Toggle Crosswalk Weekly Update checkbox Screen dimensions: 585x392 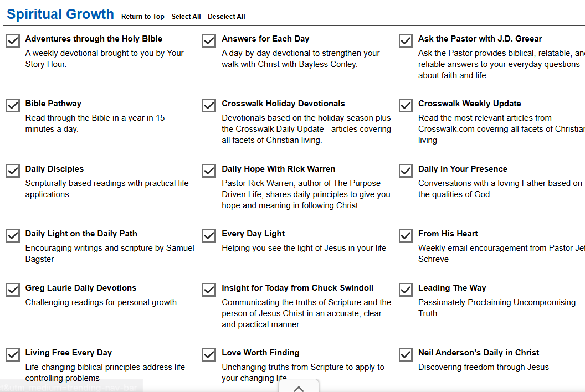tap(406, 105)
